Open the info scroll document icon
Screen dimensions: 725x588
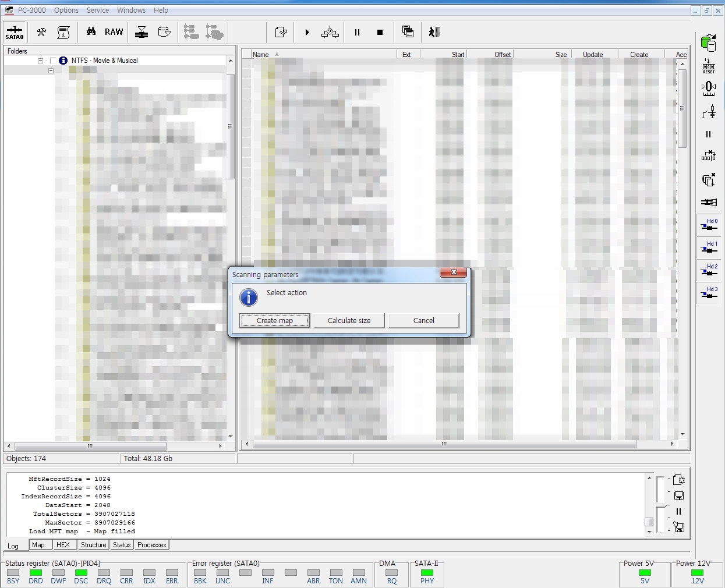pos(63,32)
